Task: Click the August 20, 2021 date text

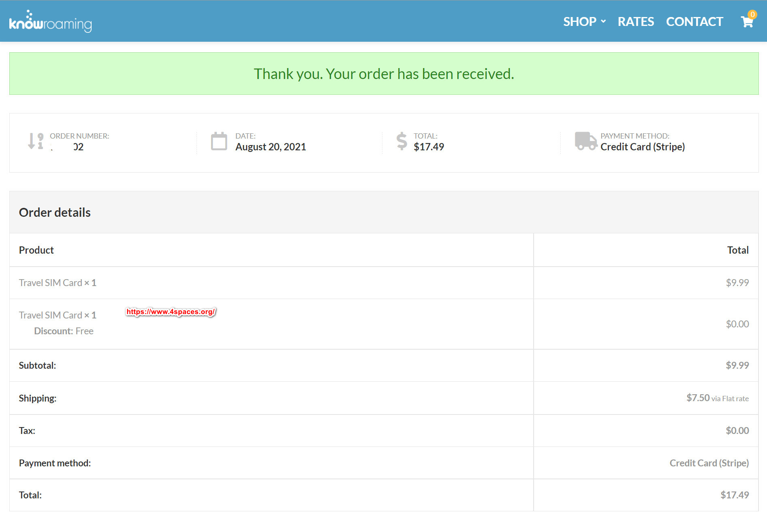Action: (x=271, y=147)
